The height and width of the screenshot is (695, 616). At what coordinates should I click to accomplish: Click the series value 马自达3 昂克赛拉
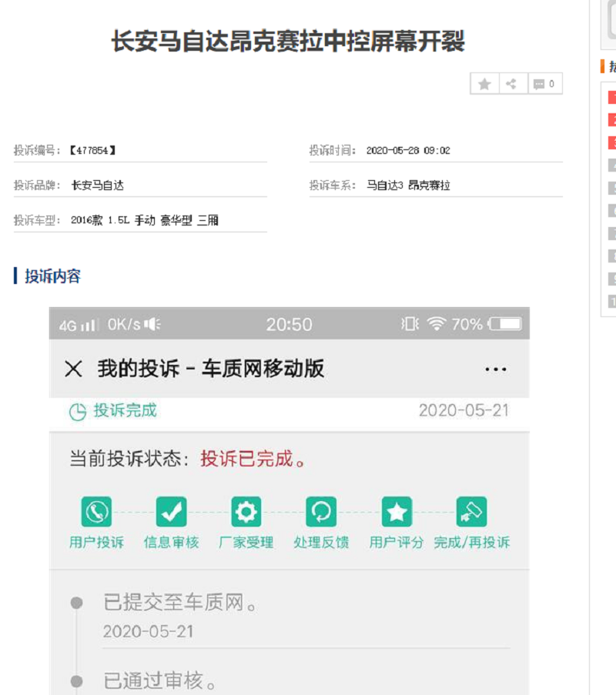[x=408, y=185]
